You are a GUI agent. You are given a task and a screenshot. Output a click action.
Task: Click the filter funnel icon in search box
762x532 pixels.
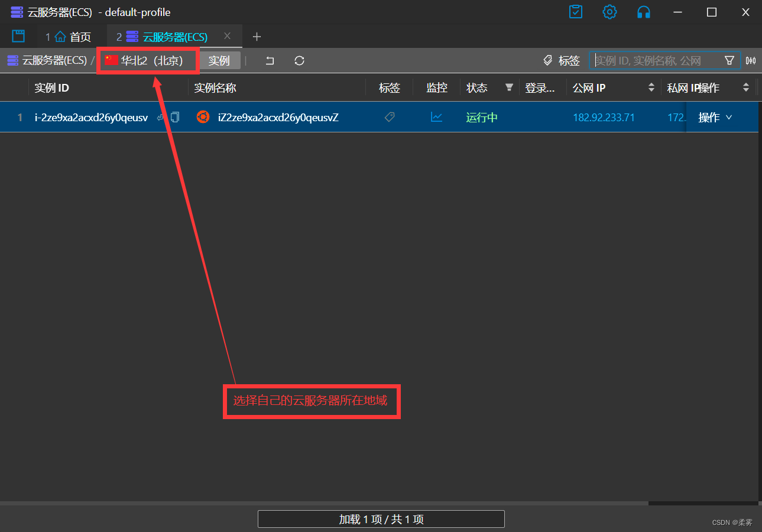point(729,60)
